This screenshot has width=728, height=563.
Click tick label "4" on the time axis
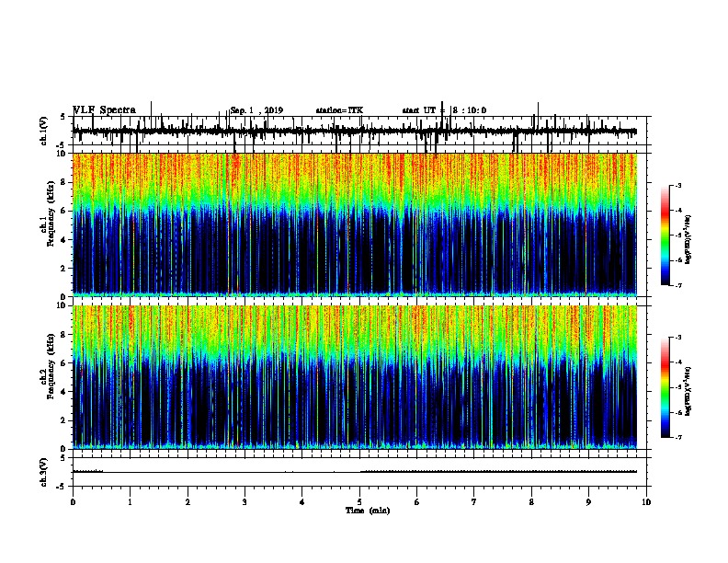pos(302,502)
